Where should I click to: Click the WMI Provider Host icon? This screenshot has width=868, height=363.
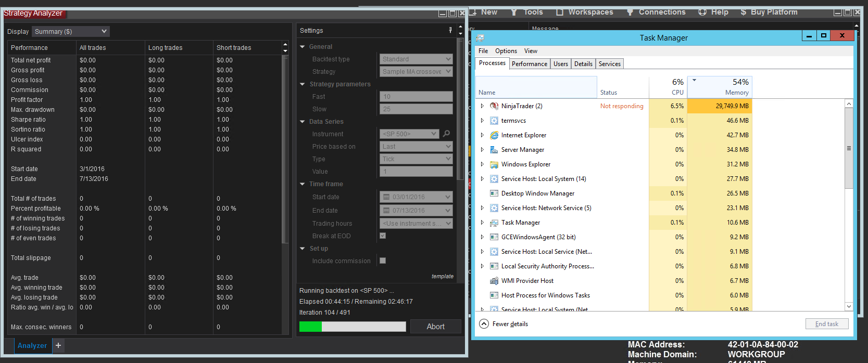point(494,281)
